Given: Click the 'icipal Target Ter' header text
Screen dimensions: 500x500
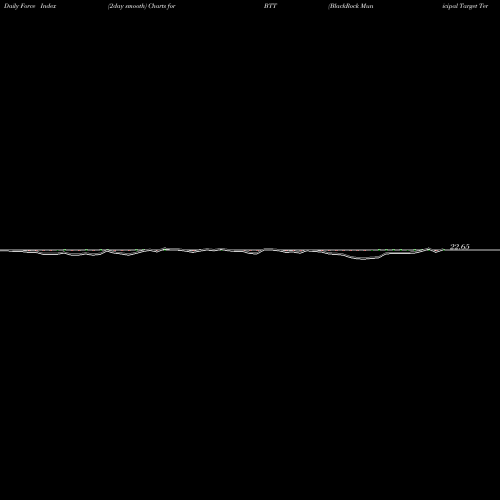Looking at the screenshot, I should [x=465, y=6].
